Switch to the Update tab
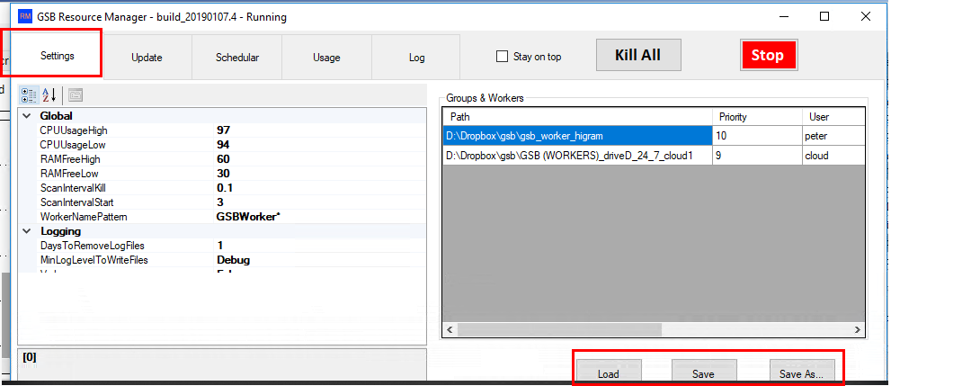 pos(147,58)
